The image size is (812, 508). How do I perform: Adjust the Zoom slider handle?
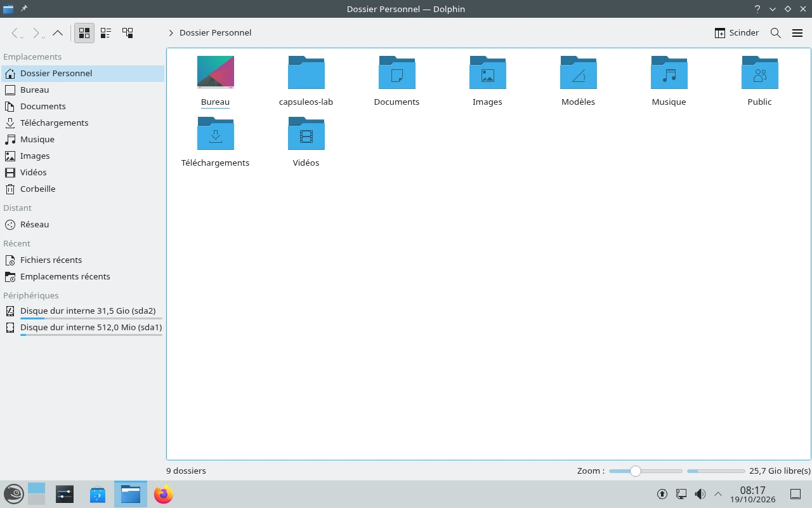[x=635, y=471]
